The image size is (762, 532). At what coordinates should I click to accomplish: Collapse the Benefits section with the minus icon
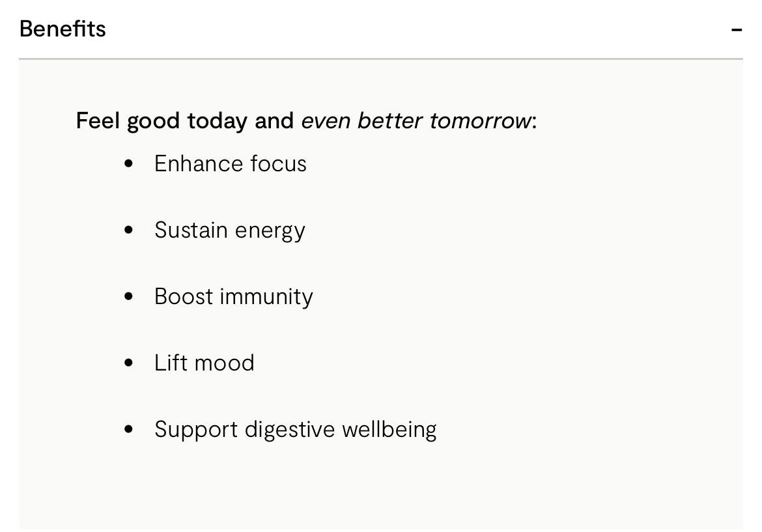click(x=737, y=30)
